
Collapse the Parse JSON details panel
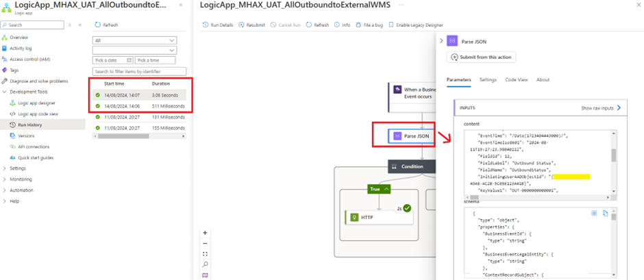(441, 41)
